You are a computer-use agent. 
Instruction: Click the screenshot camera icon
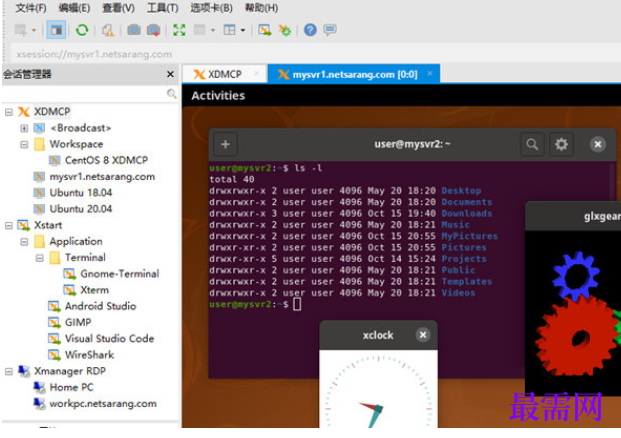134,30
